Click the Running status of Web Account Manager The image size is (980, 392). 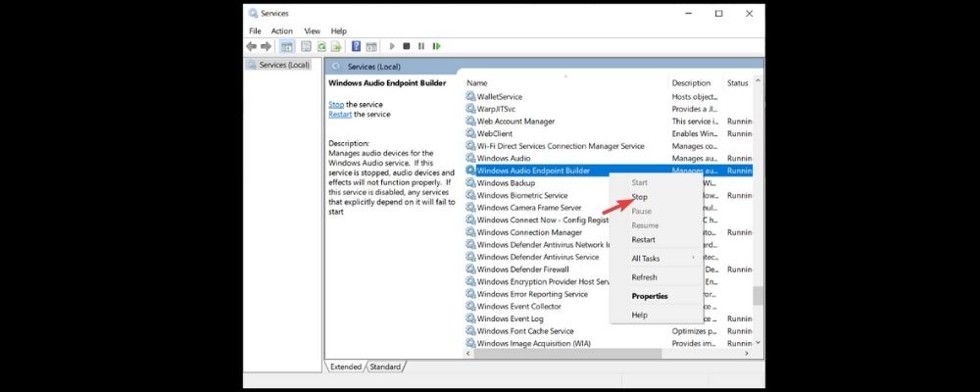coord(739,122)
